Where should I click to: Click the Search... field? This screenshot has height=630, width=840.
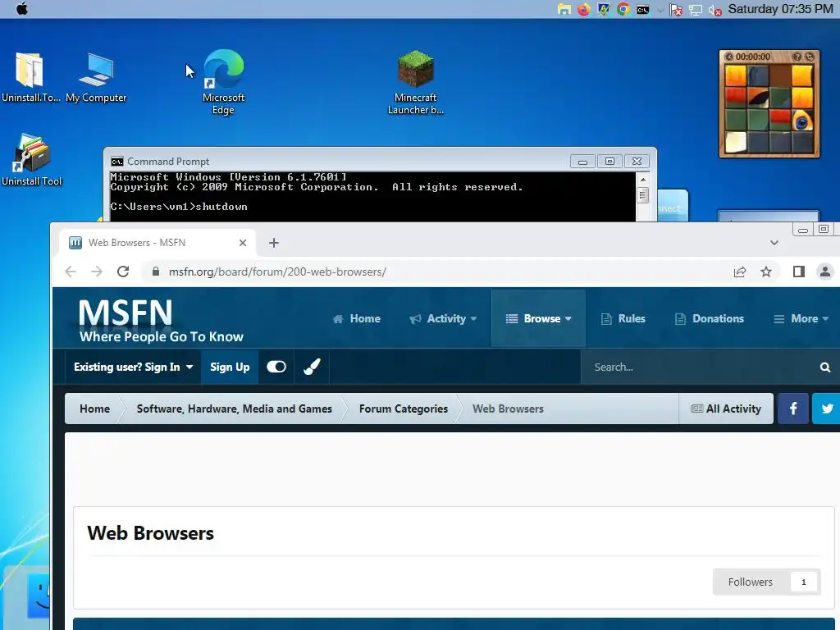point(696,367)
